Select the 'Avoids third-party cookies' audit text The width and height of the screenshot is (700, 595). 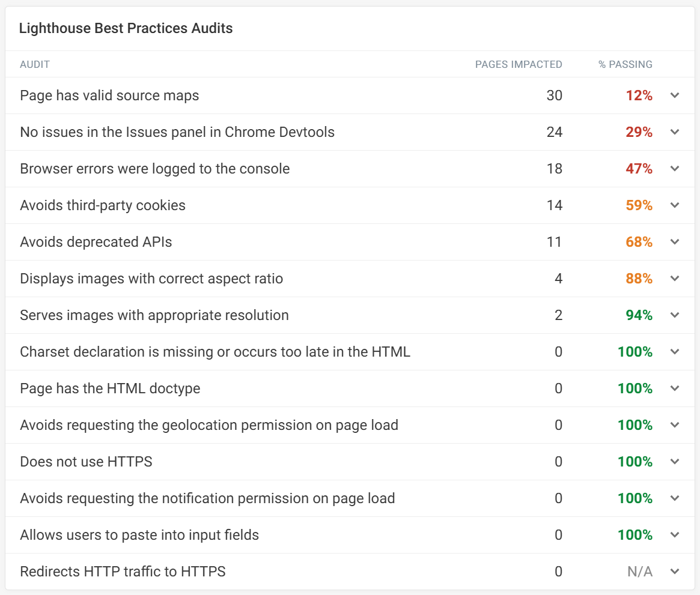pos(103,205)
